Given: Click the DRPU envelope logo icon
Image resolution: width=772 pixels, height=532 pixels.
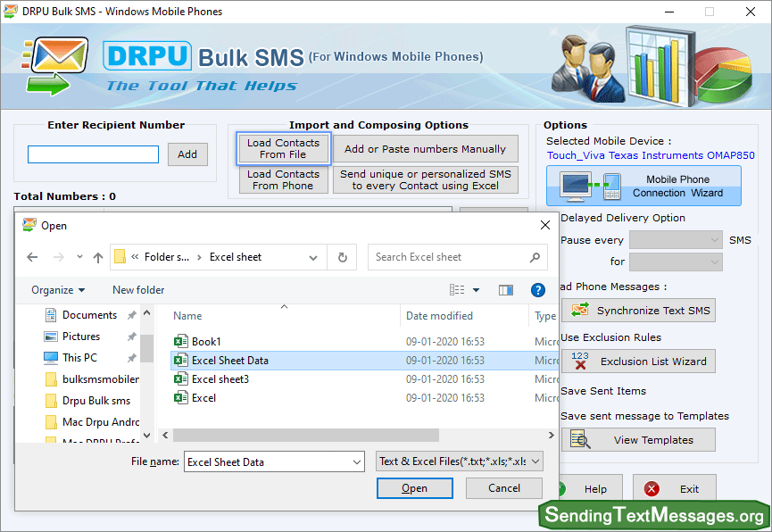Looking at the screenshot, I should click(x=55, y=65).
